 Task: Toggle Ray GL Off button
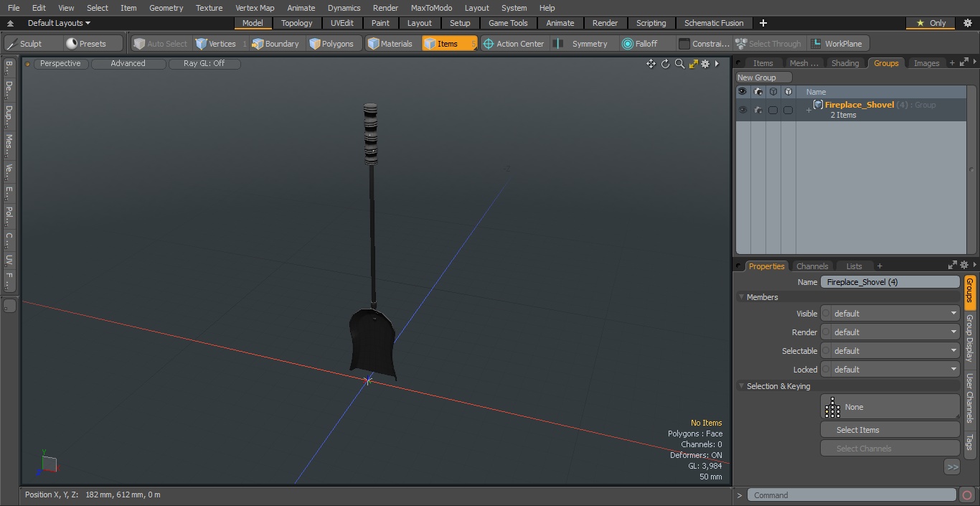[x=204, y=63]
